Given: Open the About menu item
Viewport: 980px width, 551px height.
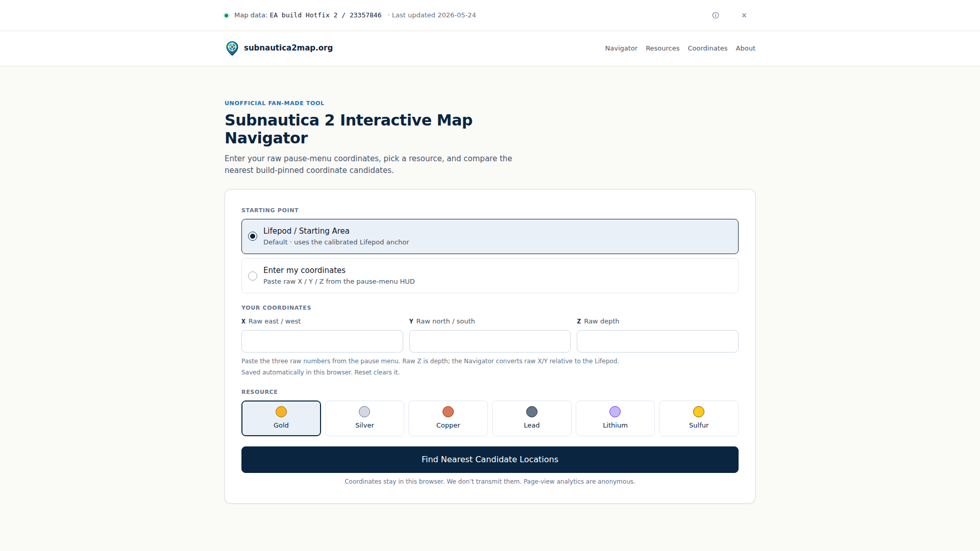Looking at the screenshot, I should coord(745,48).
